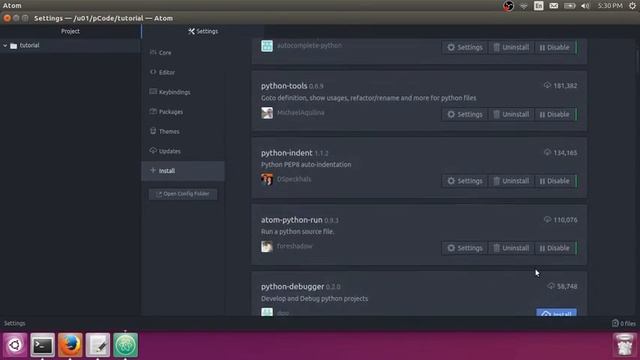Click author MichaelAquilina name
Image resolution: width=640 pixels, height=360 pixels.
pyautogui.click(x=300, y=113)
